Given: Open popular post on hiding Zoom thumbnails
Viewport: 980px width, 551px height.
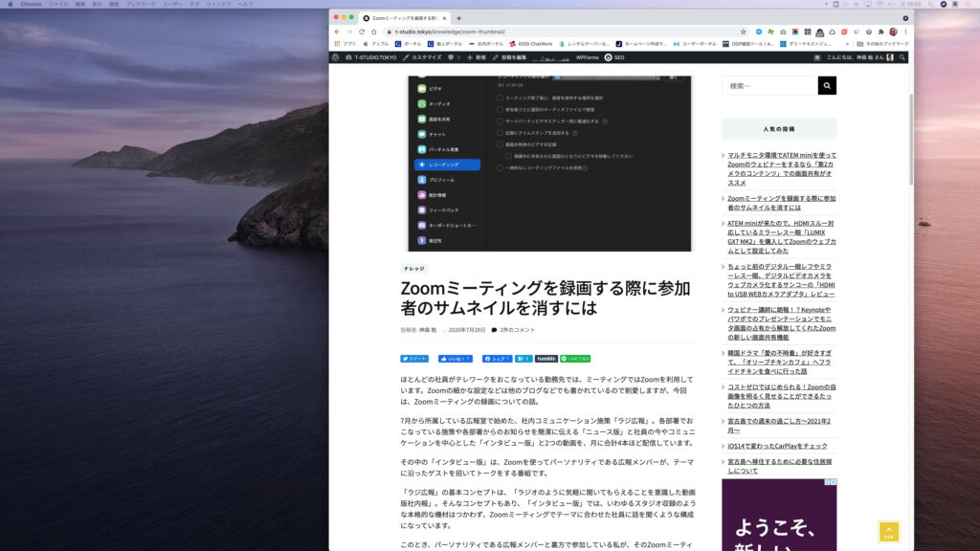Looking at the screenshot, I should pyautogui.click(x=781, y=203).
